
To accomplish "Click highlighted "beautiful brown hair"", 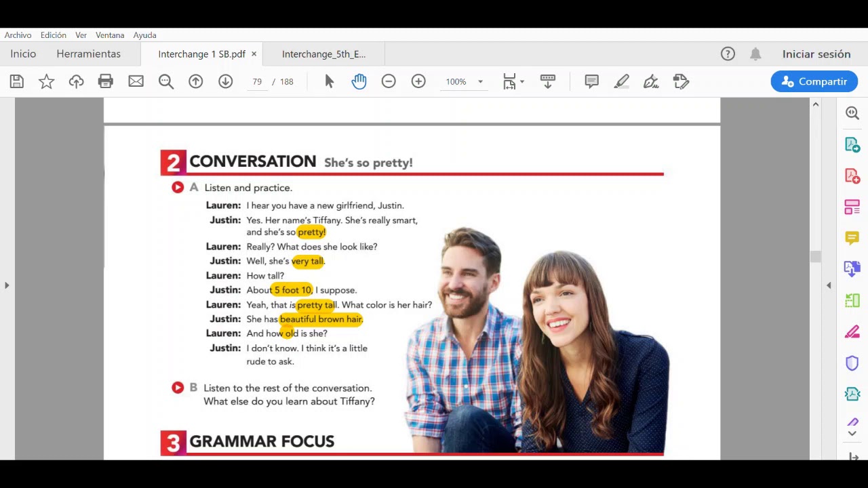I will pos(321,319).
